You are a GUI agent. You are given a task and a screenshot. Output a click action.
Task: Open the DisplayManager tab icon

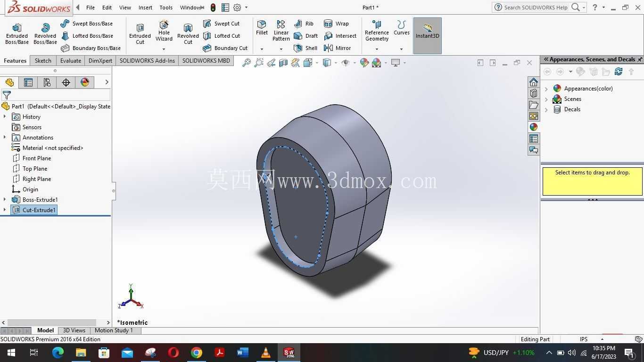pyautogui.click(x=85, y=82)
